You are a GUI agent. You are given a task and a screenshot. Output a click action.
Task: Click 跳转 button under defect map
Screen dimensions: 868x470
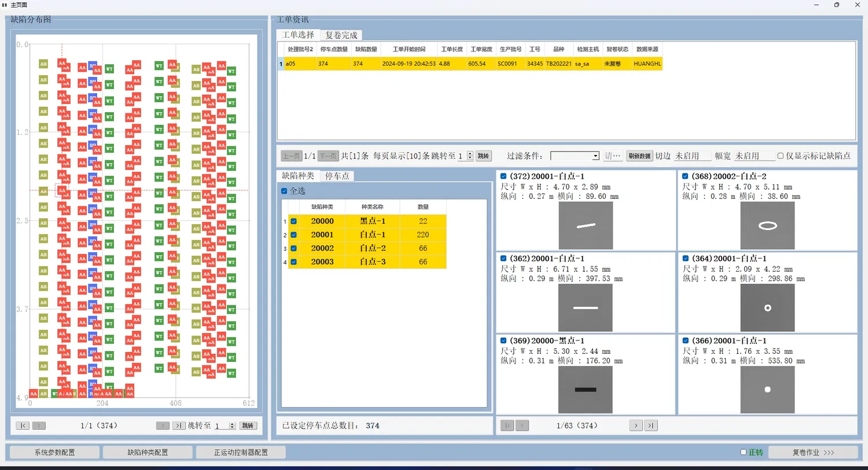tap(248, 425)
